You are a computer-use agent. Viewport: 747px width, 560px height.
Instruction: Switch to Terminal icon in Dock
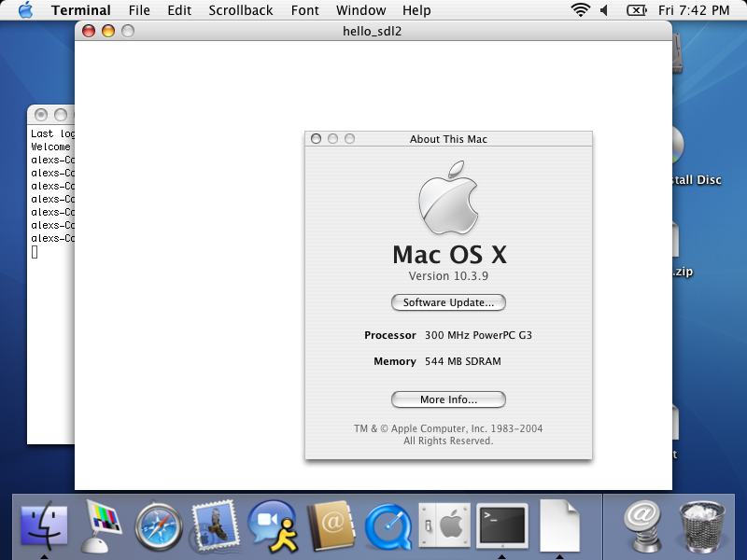pyautogui.click(x=502, y=525)
